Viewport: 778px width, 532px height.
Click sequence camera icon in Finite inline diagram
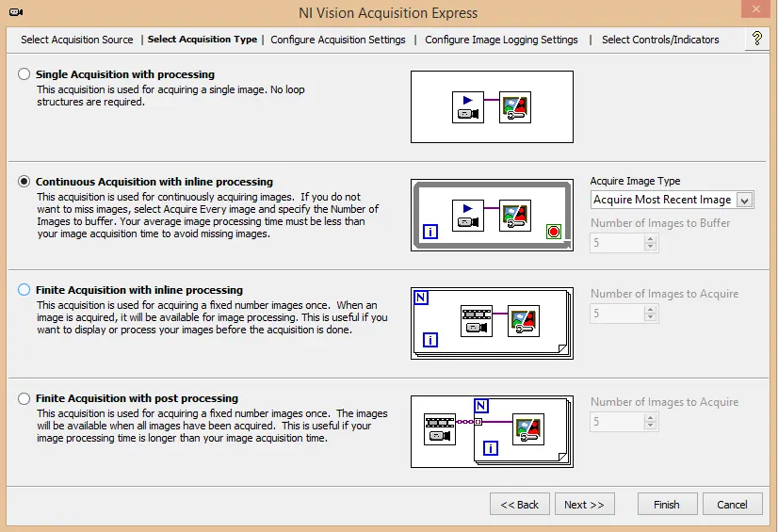point(477,321)
